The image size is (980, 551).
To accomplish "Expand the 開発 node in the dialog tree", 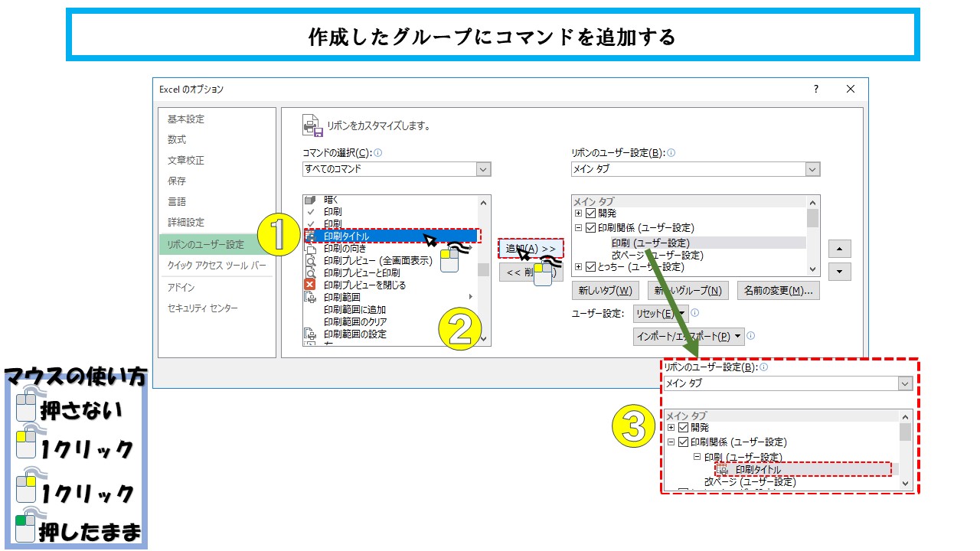I will click(x=579, y=214).
